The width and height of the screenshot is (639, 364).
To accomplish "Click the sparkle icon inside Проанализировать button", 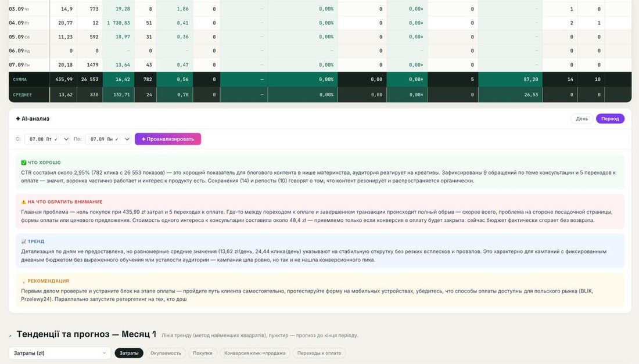I will pyautogui.click(x=143, y=139).
